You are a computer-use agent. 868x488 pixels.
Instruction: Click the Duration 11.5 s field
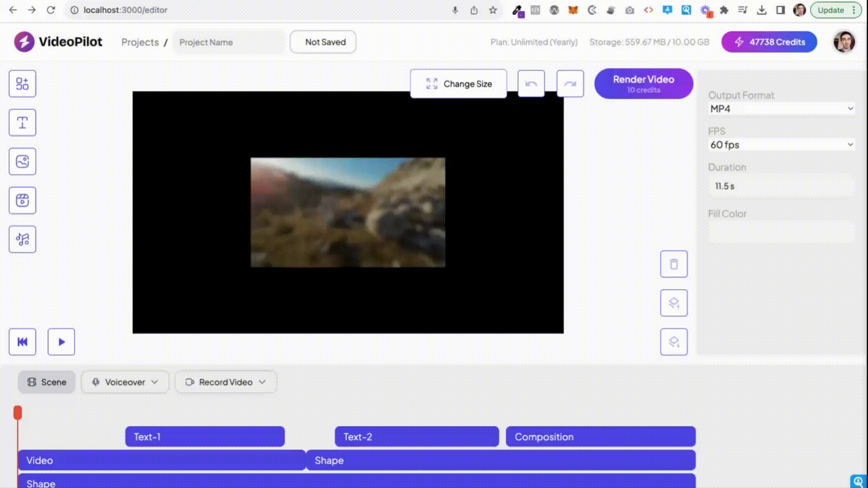pos(781,186)
